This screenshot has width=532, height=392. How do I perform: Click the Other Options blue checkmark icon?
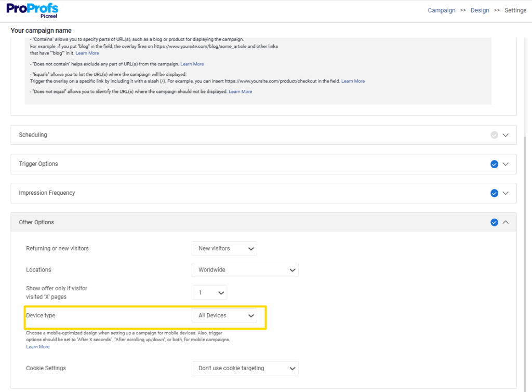[x=494, y=222]
